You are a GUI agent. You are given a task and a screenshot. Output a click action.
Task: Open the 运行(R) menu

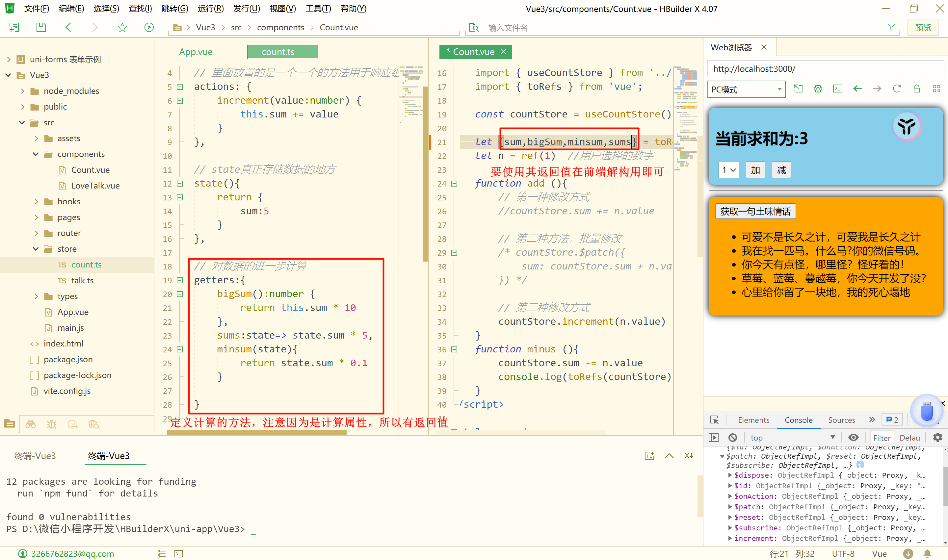pyautogui.click(x=210, y=8)
